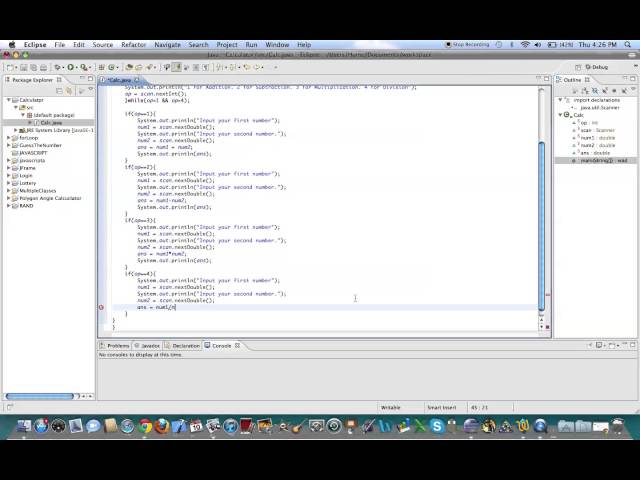640x480 pixels.
Task: Open Spotlight search magnifier in menu bar
Action: click(x=628, y=44)
